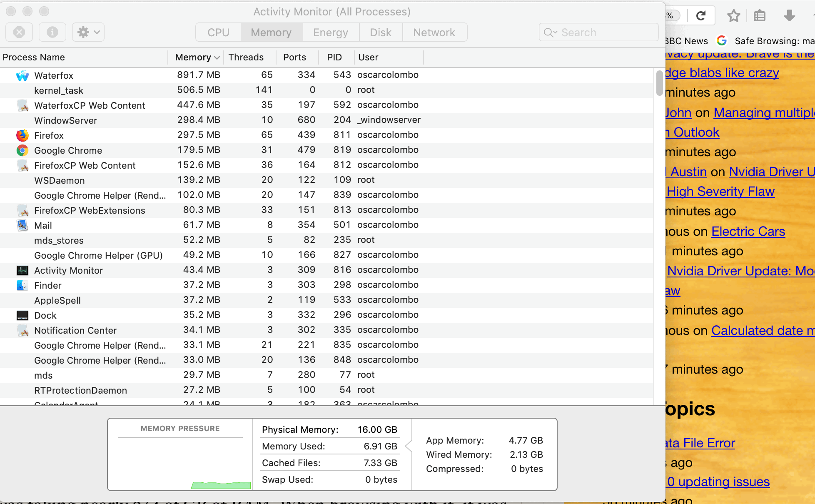Click the browser bookmark star icon

[733, 16]
